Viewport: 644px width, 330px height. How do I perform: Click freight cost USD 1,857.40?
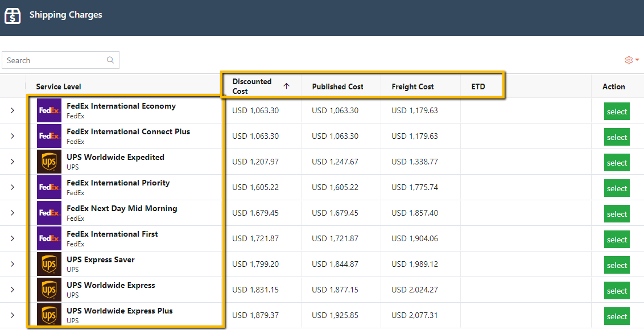(x=415, y=213)
